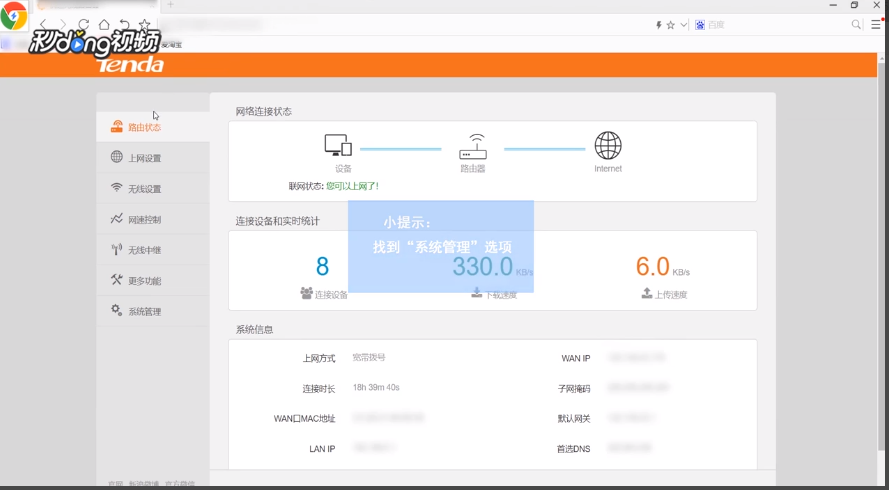Click the 更多功能 tools icon
This screenshot has height=490, width=889.
[x=117, y=280]
